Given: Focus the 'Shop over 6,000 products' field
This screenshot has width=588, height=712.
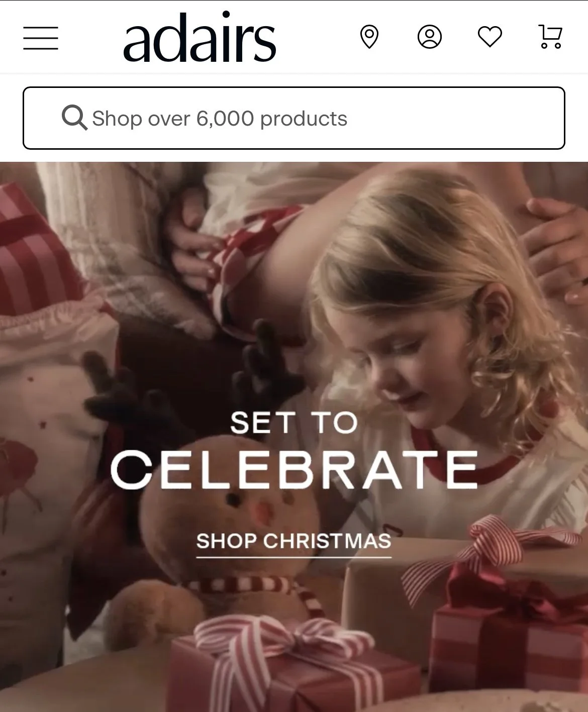Looking at the screenshot, I should pos(294,118).
